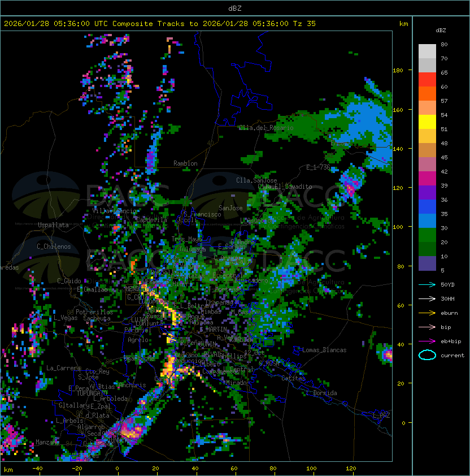Pick the slate bottom swatch of the dBZ scale

click(x=427, y=263)
